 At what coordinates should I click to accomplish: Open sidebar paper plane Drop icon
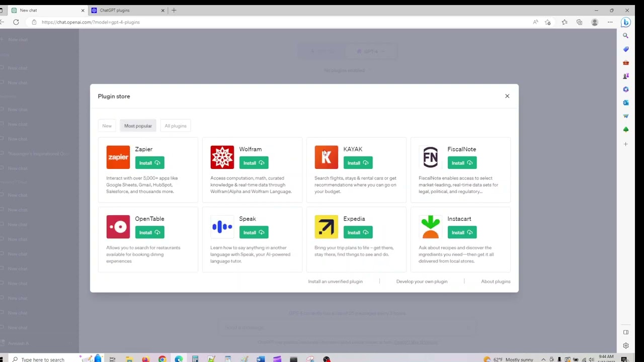[626, 116]
